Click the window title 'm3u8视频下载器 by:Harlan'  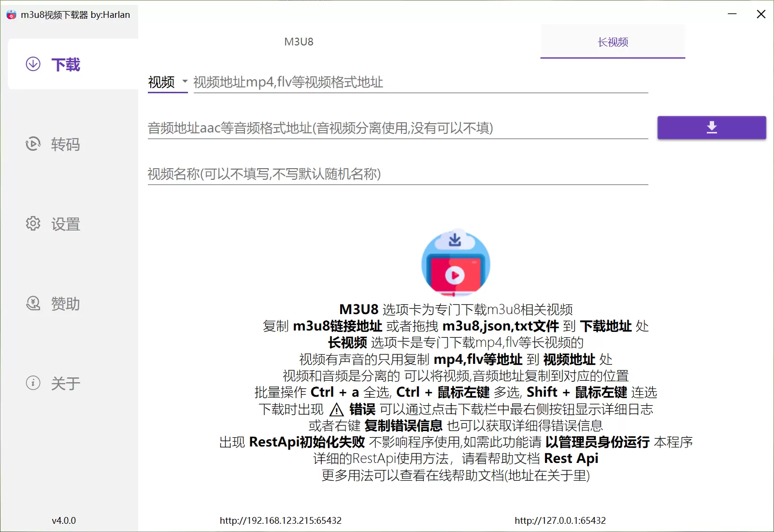coord(75,15)
